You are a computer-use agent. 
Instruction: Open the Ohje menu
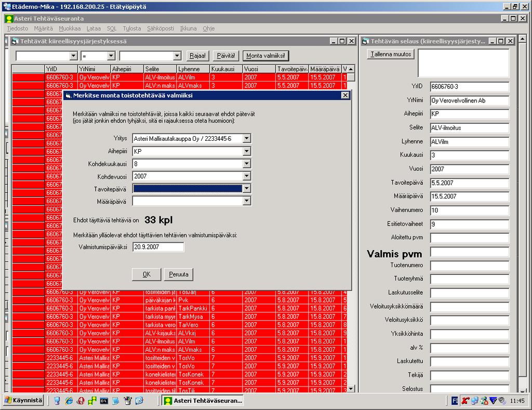209,29
